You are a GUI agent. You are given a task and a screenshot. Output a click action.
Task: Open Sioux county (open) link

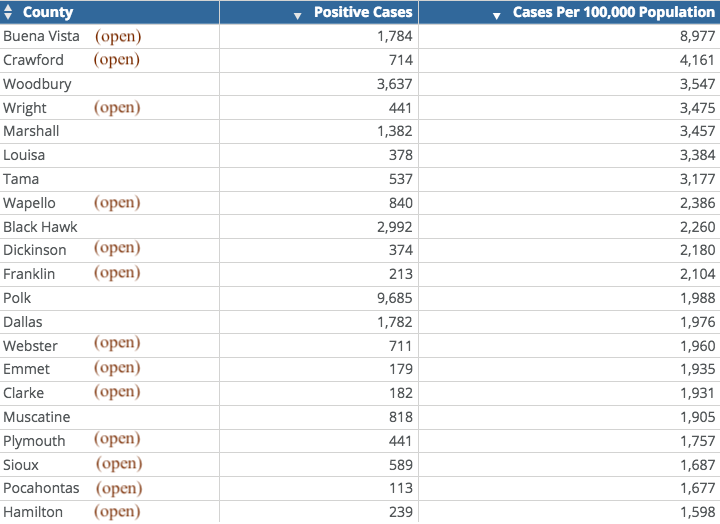click(x=119, y=464)
